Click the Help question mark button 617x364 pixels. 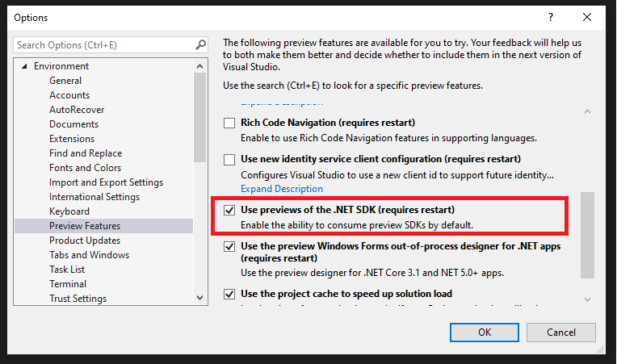pyautogui.click(x=551, y=17)
